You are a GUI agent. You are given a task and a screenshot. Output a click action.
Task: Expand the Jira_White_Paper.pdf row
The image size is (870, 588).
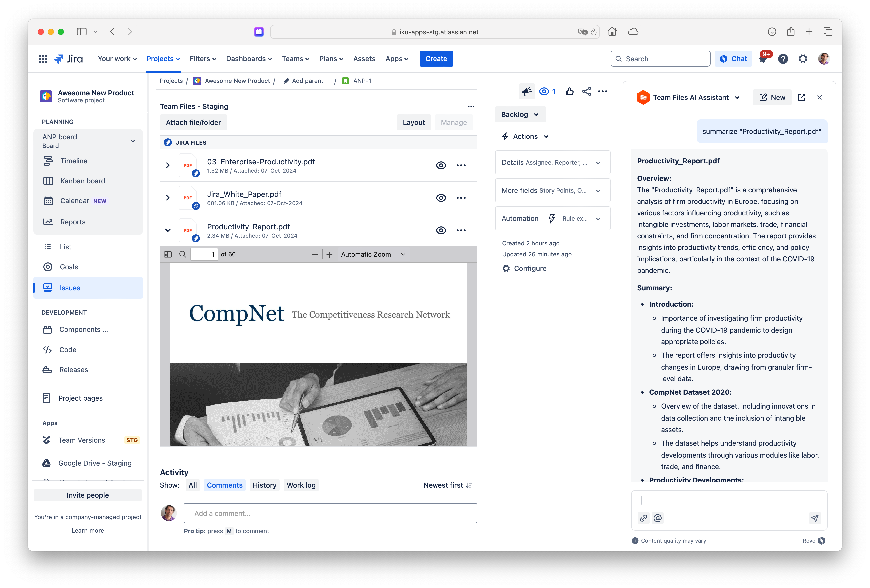pyautogui.click(x=168, y=198)
